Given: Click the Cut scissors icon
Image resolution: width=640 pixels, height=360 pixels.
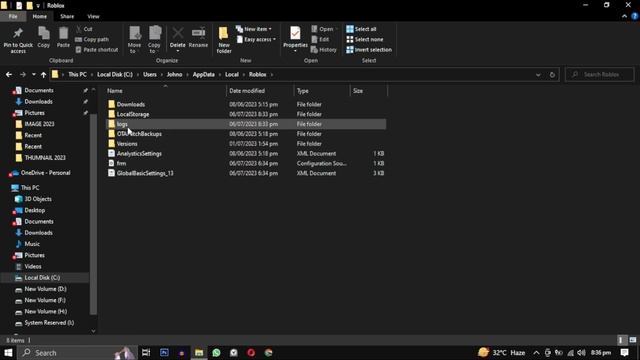Looking at the screenshot, I should tap(79, 29).
